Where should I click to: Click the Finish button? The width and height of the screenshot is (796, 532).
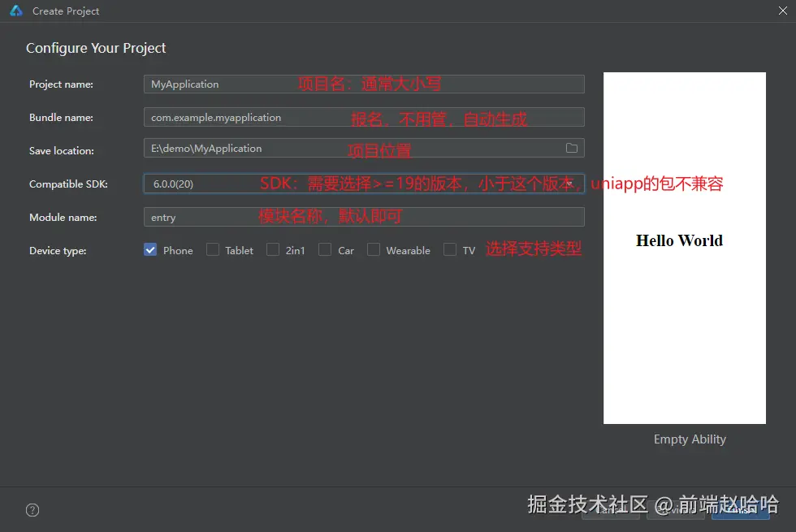741,510
